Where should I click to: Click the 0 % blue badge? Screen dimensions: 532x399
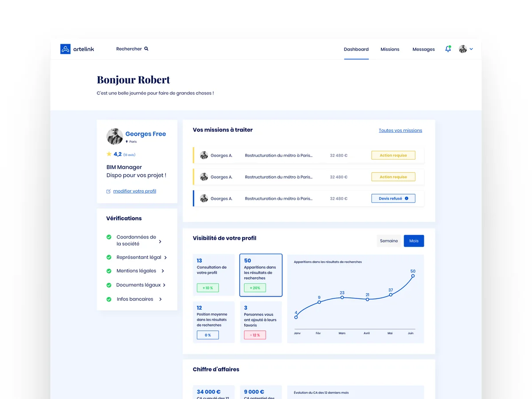click(208, 335)
